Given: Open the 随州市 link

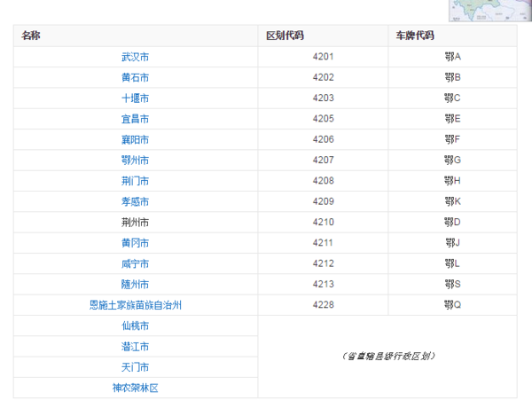Looking at the screenshot, I should click(135, 284).
